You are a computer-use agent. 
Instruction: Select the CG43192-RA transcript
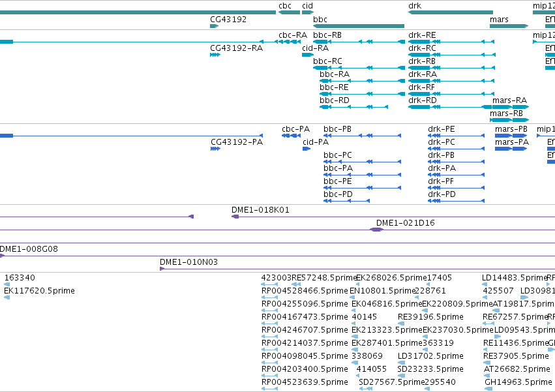point(215,55)
